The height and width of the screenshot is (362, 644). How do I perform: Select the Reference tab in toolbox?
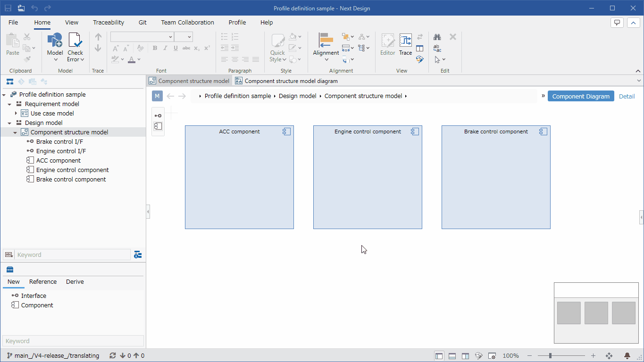point(43,282)
